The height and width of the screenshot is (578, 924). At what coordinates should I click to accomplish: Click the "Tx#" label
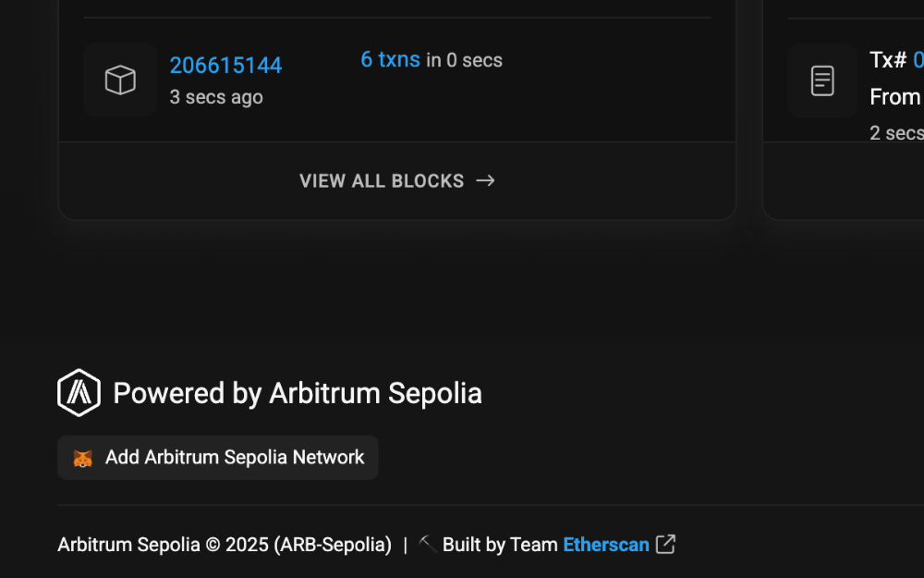click(888, 60)
